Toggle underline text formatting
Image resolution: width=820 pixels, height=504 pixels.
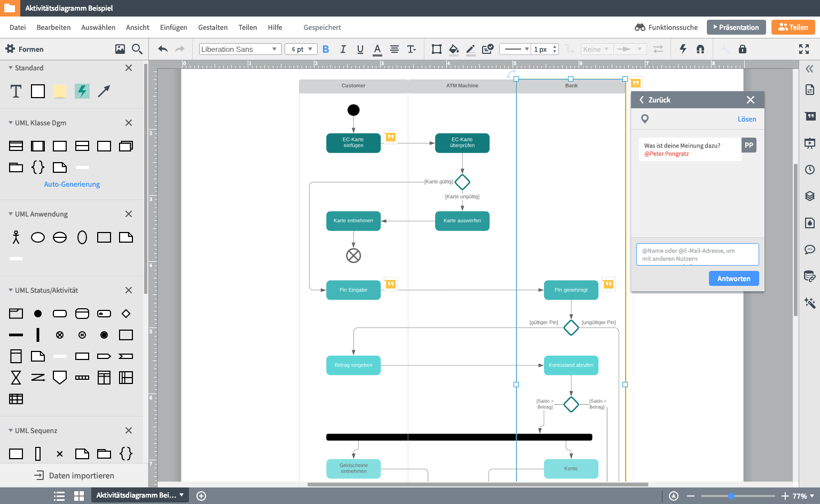click(x=360, y=49)
